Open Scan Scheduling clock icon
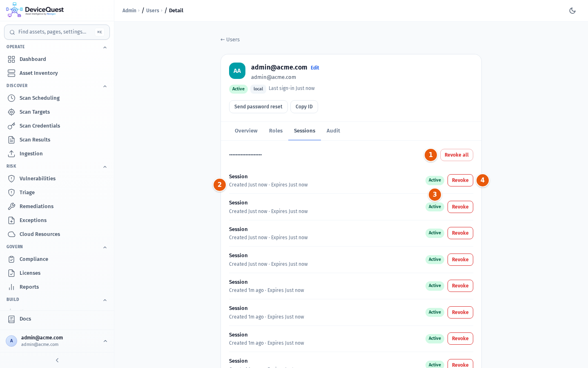This screenshot has width=588, height=368. [11, 98]
